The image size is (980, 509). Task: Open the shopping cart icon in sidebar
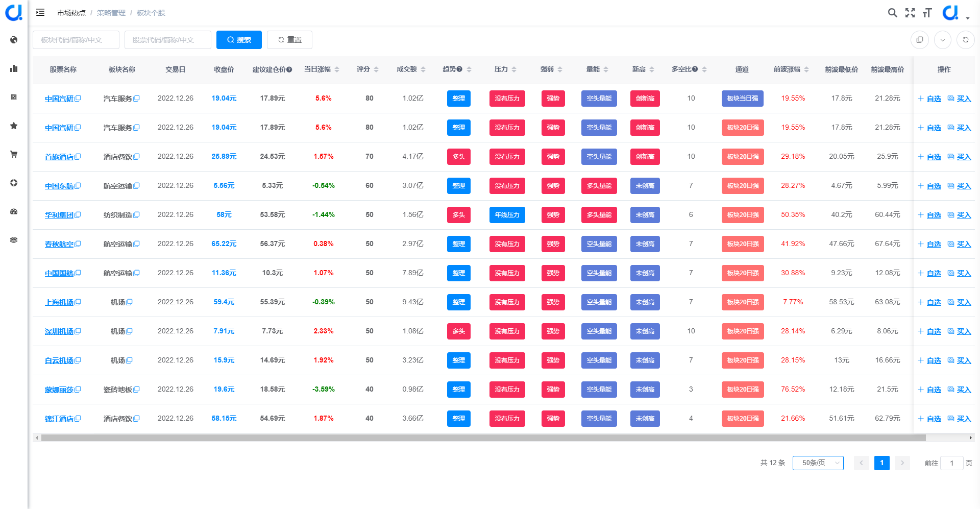tap(14, 154)
